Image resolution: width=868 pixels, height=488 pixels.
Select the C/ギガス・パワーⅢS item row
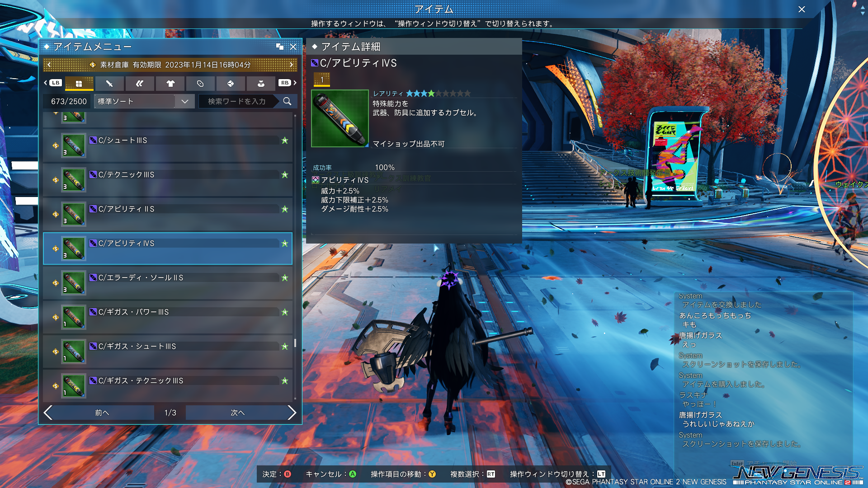(168, 317)
